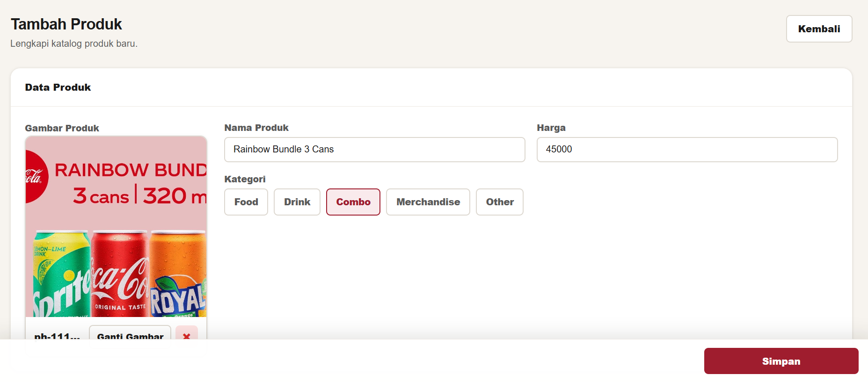Select the Combo category

(353, 202)
